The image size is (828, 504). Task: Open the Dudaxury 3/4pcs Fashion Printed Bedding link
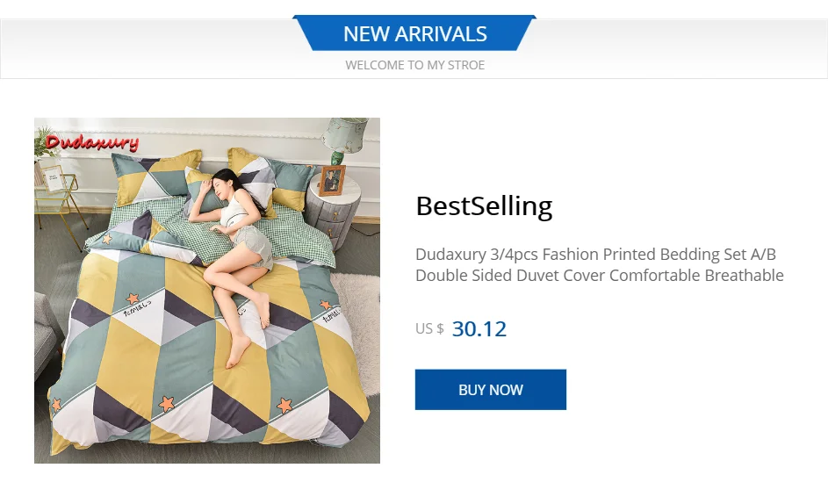click(595, 255)
